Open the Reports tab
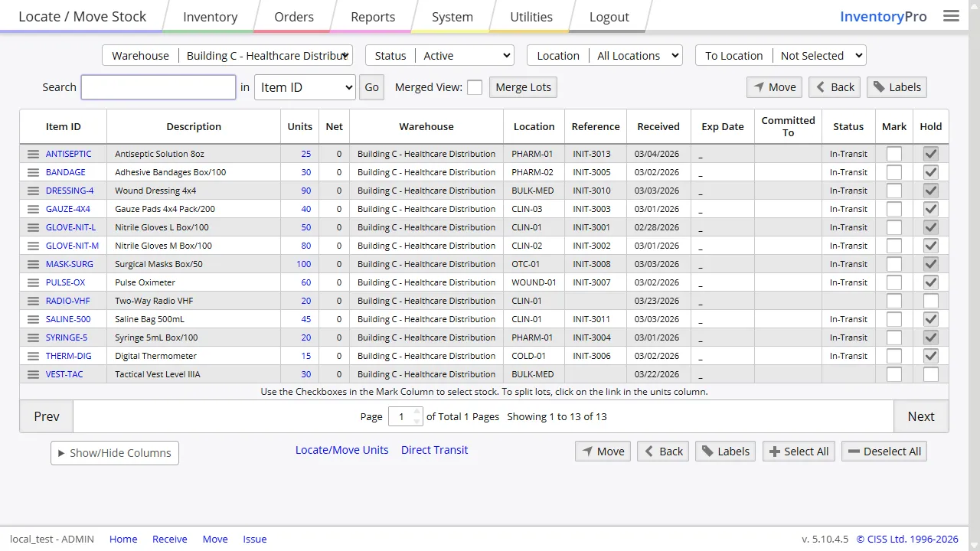Viewport: 980px width, 551px height. [373, 17]
